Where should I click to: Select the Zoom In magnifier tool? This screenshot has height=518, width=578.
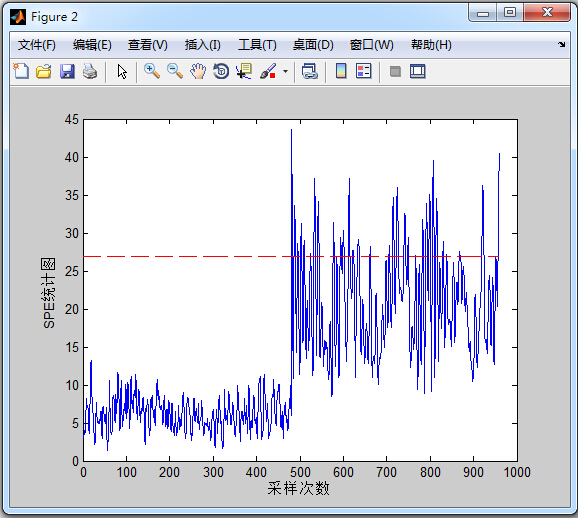pos(152,71)
